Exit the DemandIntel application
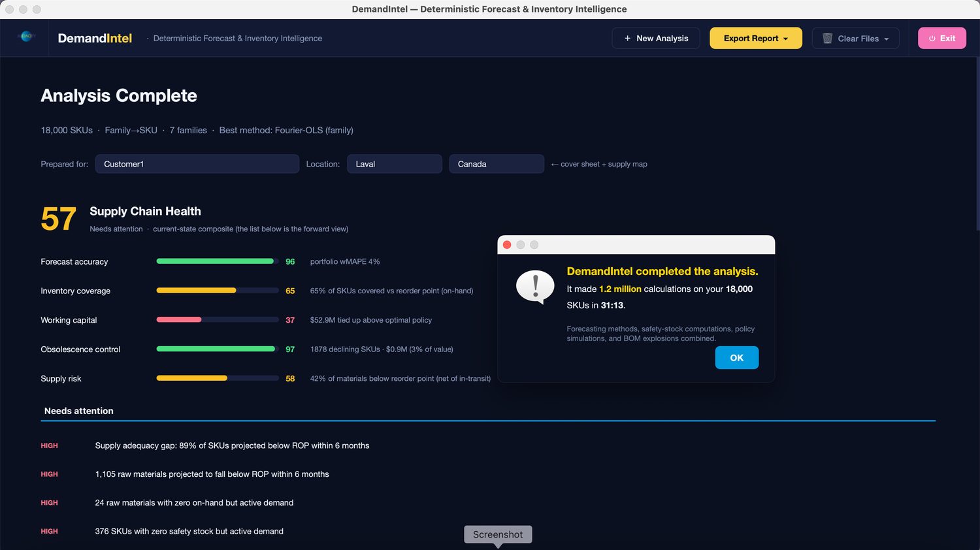Screen dimensions: 980x550 pos(942,39)
